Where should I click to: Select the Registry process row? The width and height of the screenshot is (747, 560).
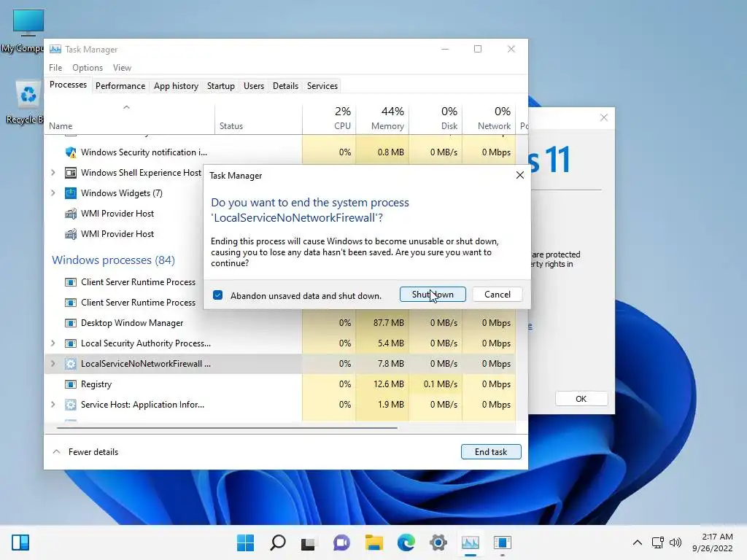click(x=279, y=384)
